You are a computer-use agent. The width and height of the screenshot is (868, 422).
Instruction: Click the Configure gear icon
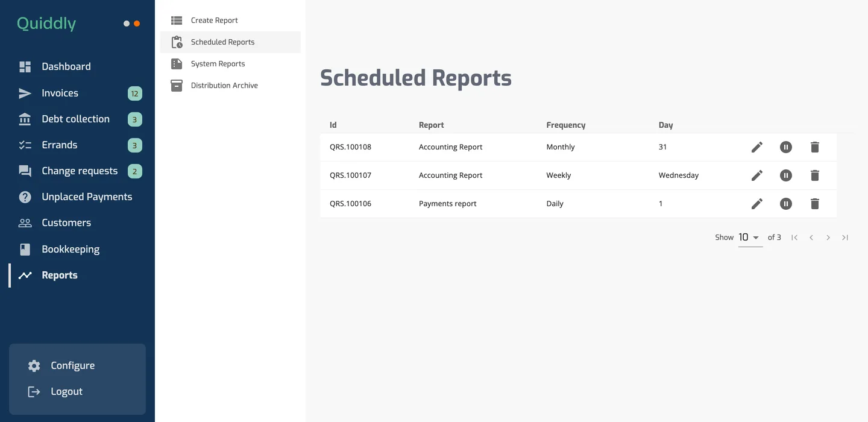coord(34,366)
